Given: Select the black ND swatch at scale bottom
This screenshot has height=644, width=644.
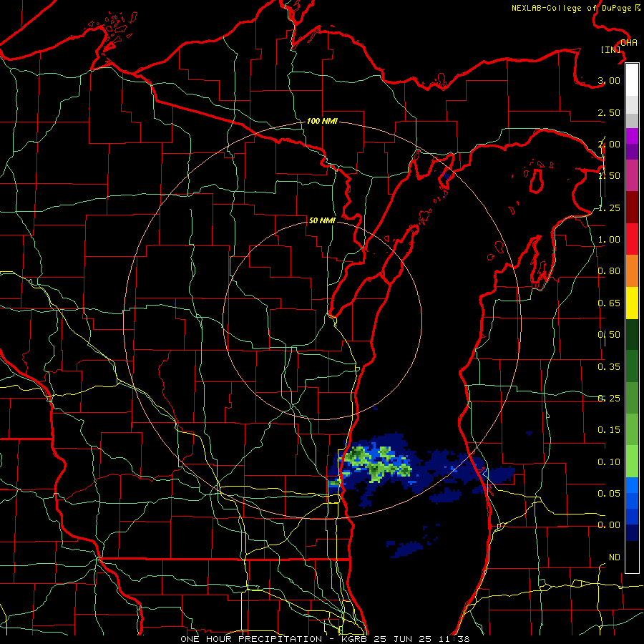Looking at the screenshot, I should (632, 557).
